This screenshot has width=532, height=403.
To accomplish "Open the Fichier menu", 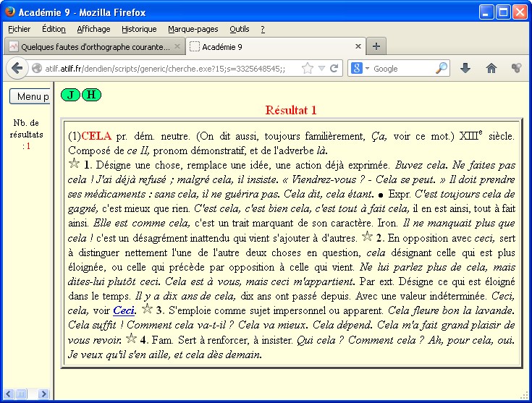I will click(x=19, y=29).
